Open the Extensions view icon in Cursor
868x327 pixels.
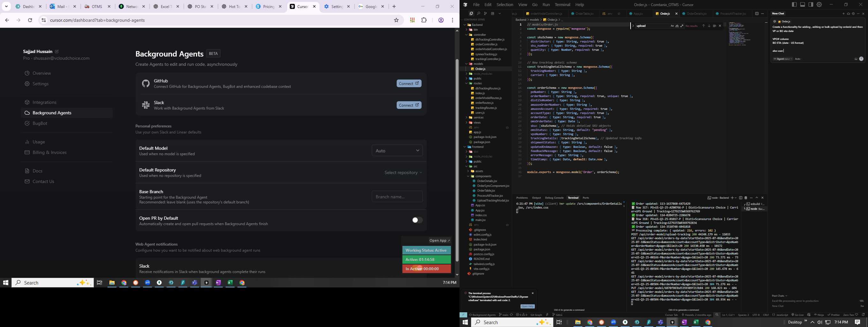(493, 13)
